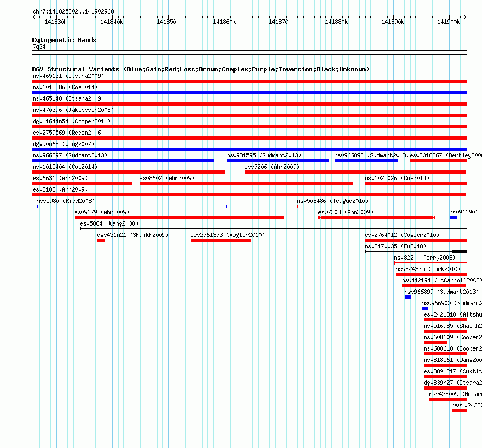Screen dimensions: 482x448
Task: Click nsv1015404 (Coe2014) label
Action: pyautogui.click(x=65, y=167)
